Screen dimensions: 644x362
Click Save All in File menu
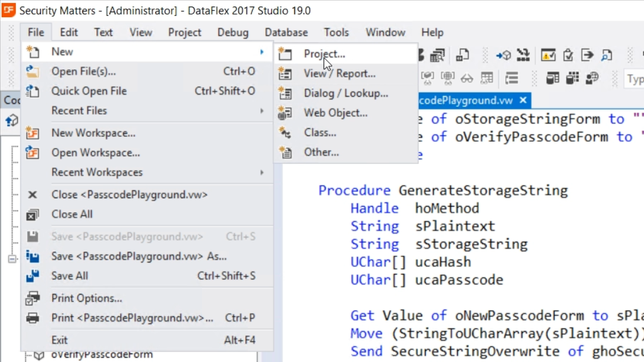pyautogui.click(x=69, y=276)
